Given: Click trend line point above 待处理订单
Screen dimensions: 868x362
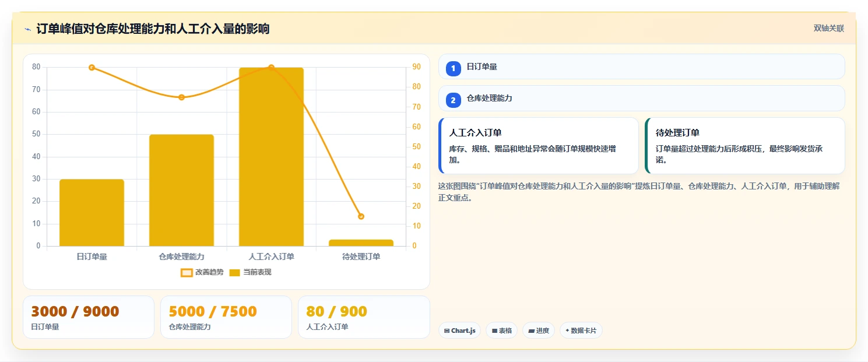Looking at the screenshot, I should [x=361, y=216].
